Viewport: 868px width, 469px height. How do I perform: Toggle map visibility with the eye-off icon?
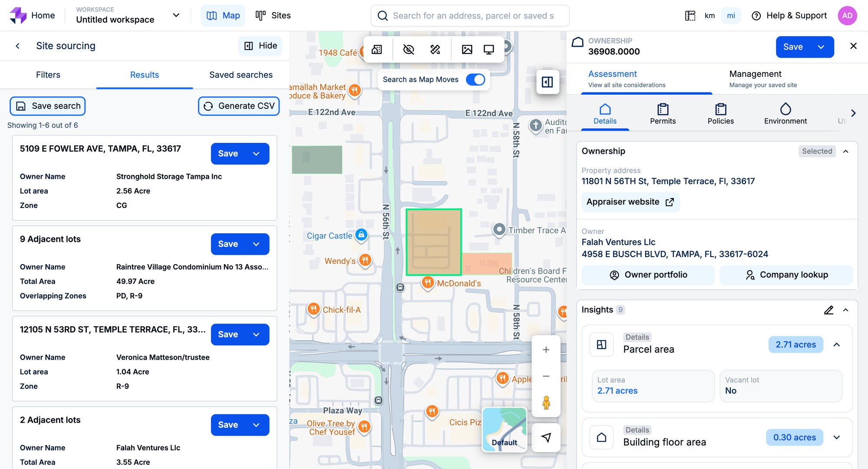point(408,50)
